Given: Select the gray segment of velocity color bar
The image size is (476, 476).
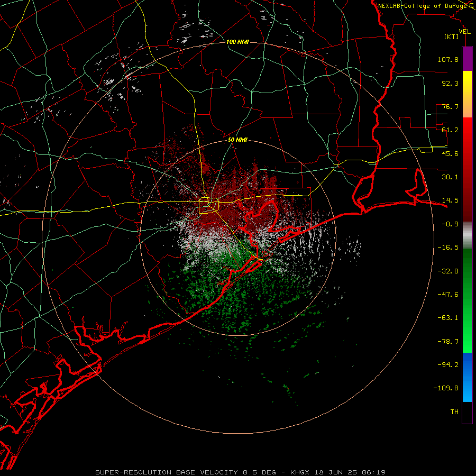Looking at the screenshot, I should (x=467, y=235).
